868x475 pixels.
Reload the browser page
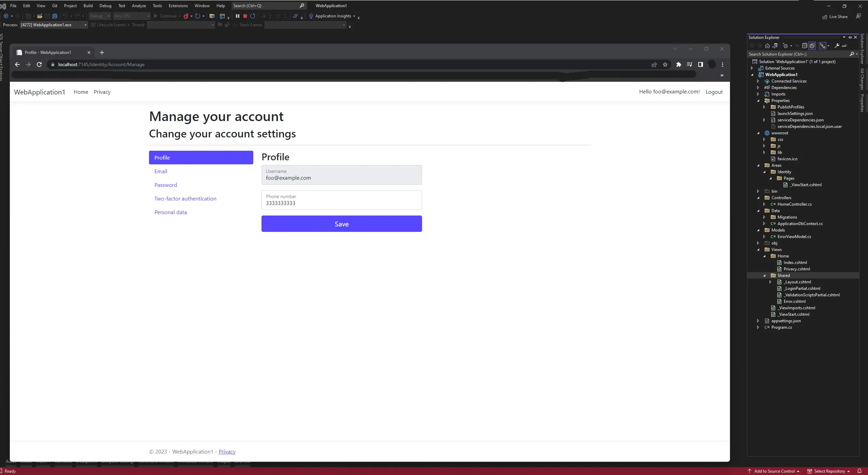click(x=39, y=64)
